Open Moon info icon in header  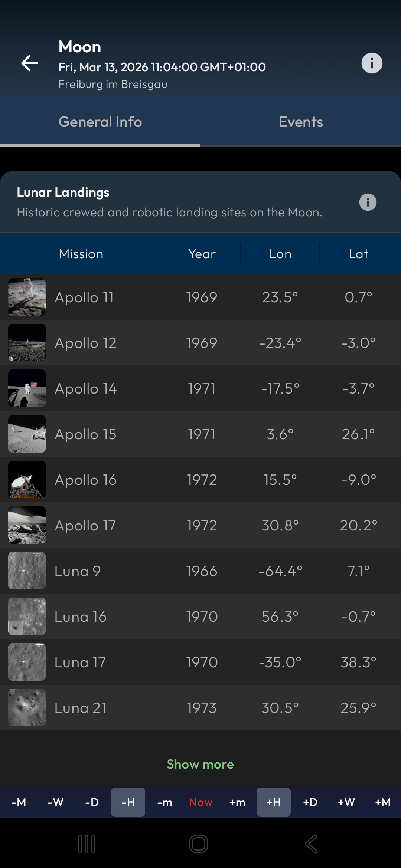click(372, 63)
